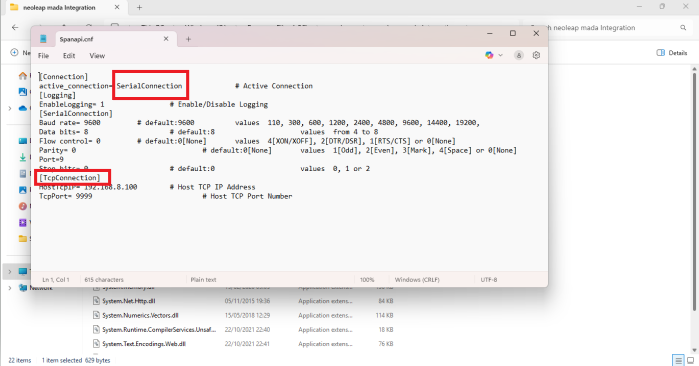Open the Notepad account profile icon
The height and width of the screenshot is (366, 699).
click(x=518, y=55)
